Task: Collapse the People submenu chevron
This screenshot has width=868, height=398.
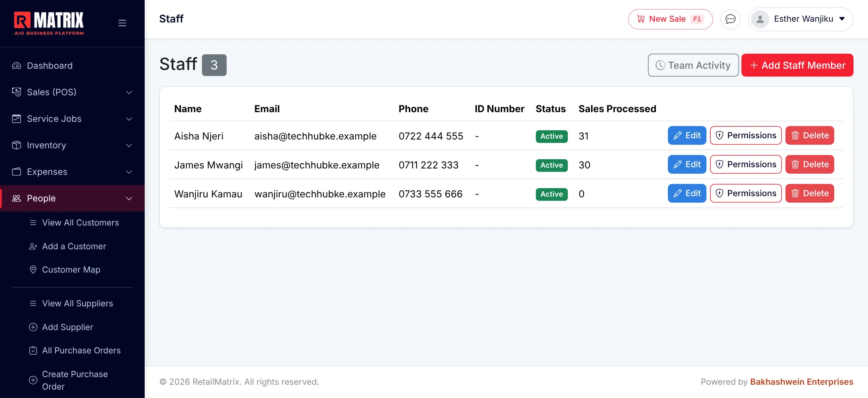Action: [129, 199]
